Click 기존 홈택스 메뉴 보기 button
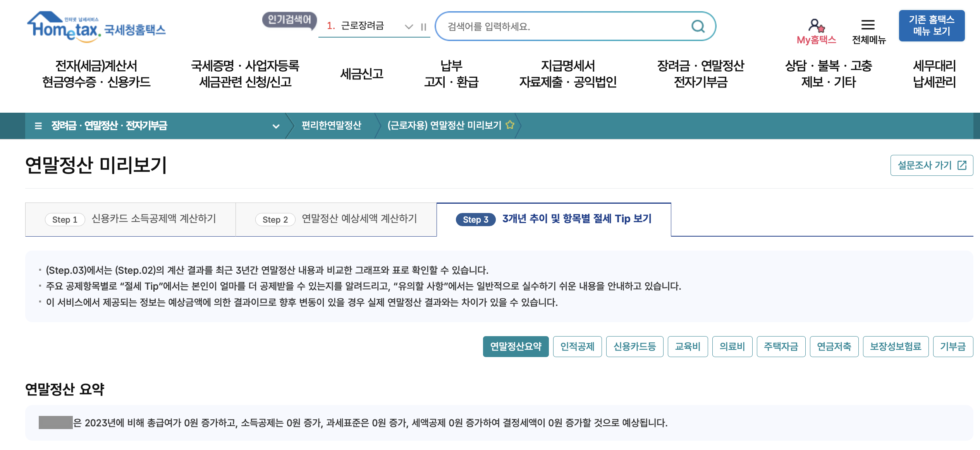 (931, 26)
